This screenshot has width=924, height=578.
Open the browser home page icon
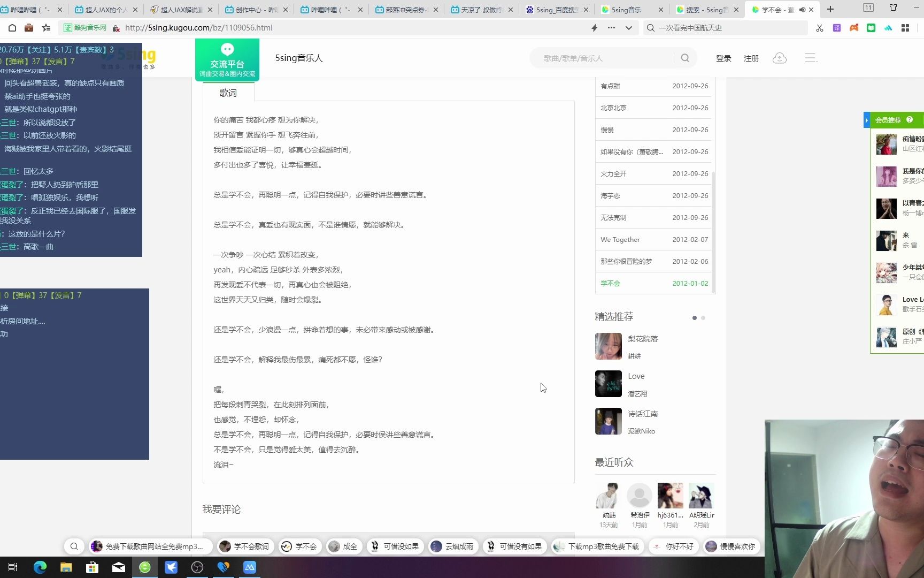pos(12,28)
